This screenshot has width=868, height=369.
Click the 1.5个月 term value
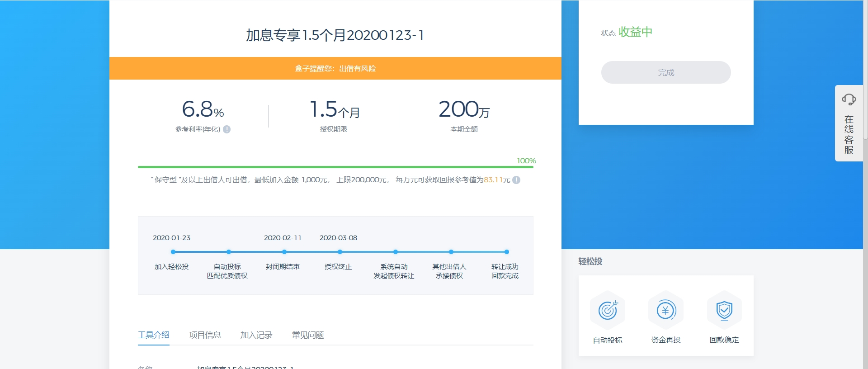(335, 109)
